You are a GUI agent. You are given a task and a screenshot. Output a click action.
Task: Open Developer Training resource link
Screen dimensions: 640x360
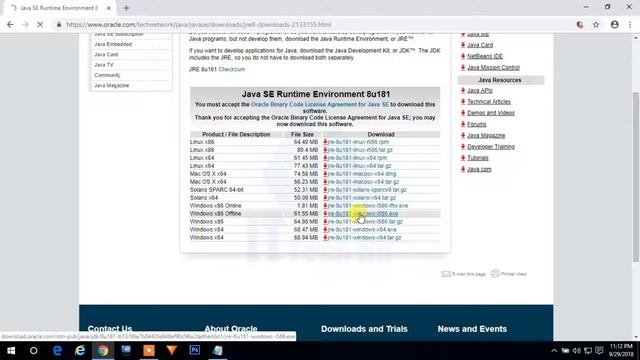pyautogui.click(x=491, y=147)
